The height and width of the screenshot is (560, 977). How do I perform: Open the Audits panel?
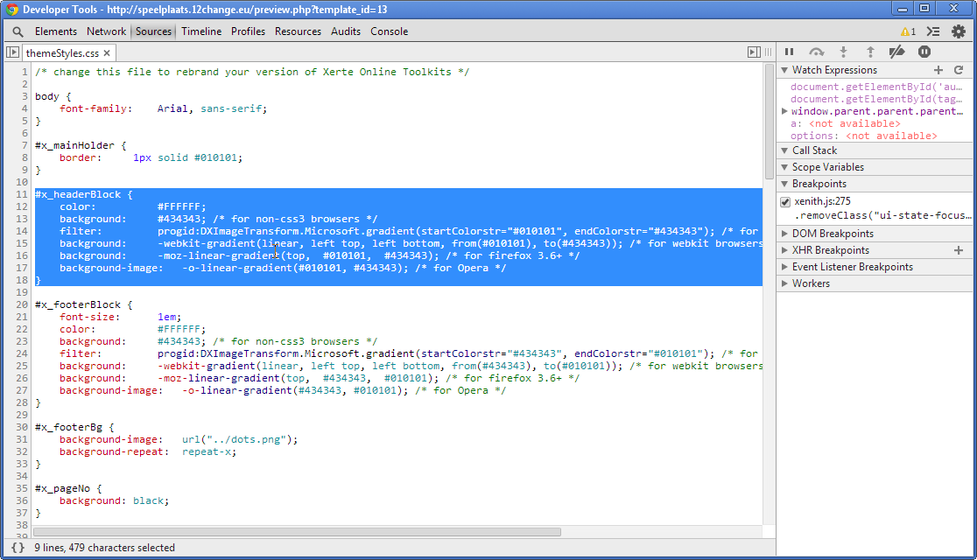[346, 31]
